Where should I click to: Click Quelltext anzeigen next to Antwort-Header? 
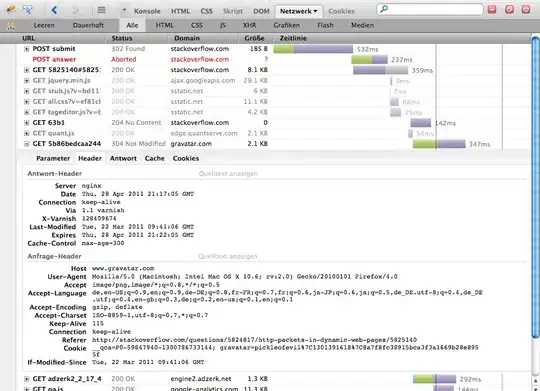[x=228, y=174]
